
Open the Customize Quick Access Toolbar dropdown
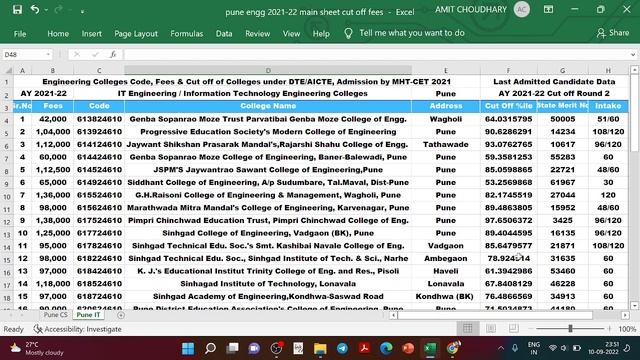click(82, 12)
